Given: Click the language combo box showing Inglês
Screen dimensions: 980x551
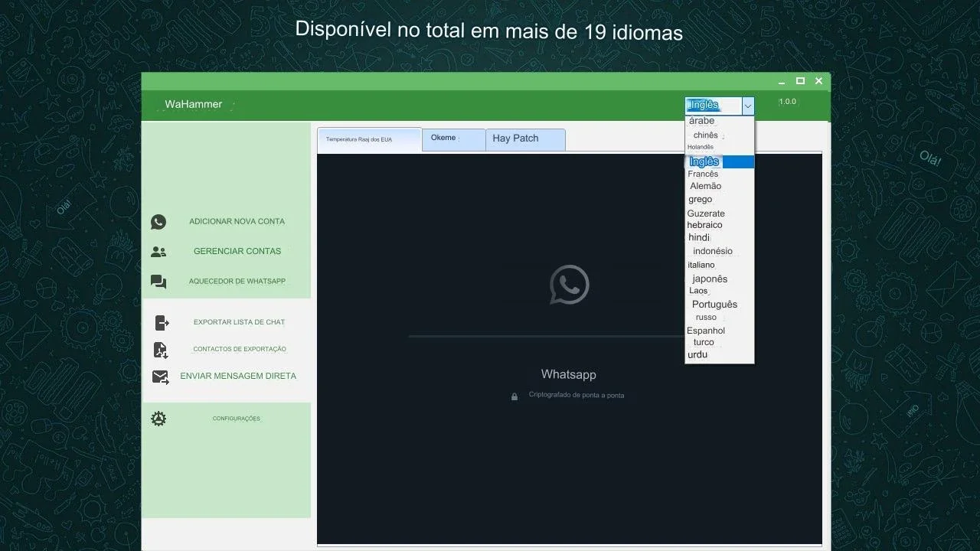Looking at the screenshot, I should pos(714,106).
